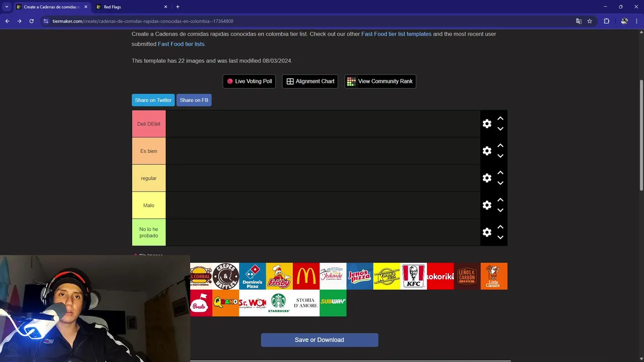The width and height of the screenshot is (644, 362).
Task: Open settings gear for regular tier
Action: (x=487, y=178)
